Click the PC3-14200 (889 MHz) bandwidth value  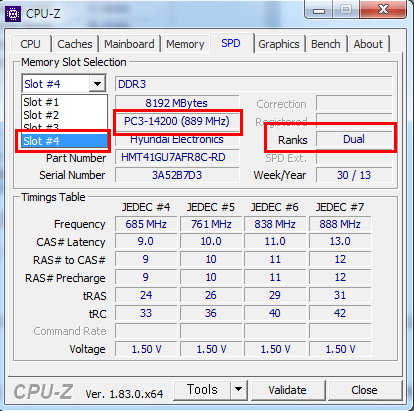click(x=177, y=121)
